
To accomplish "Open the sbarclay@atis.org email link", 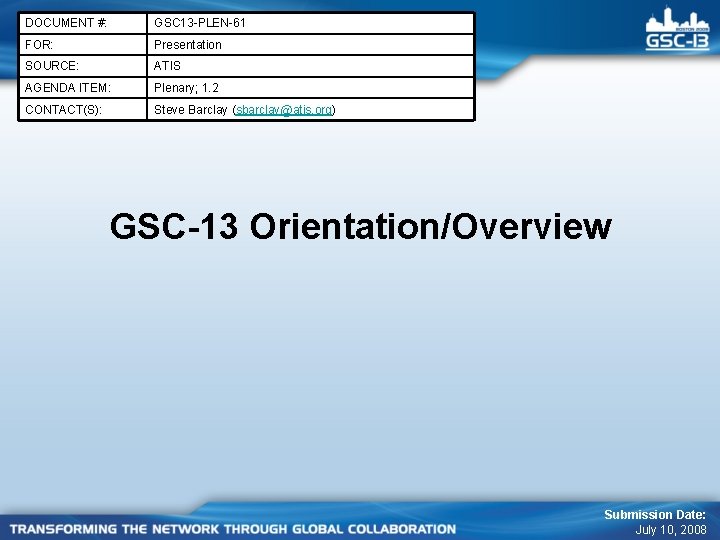I will pyautogui.click(x=284, y=110).
